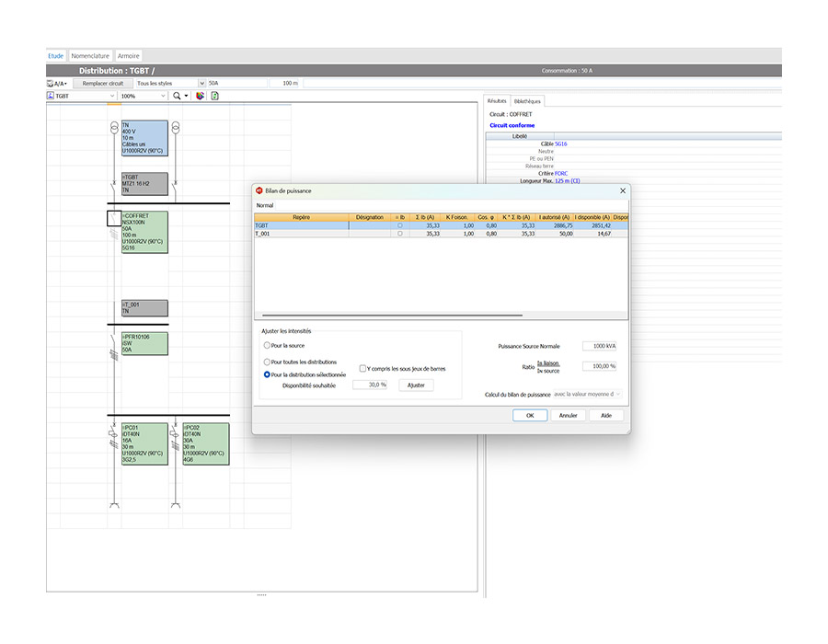
Task: Open the 'Tous les styles' dropdown
Action: (201, 83)
